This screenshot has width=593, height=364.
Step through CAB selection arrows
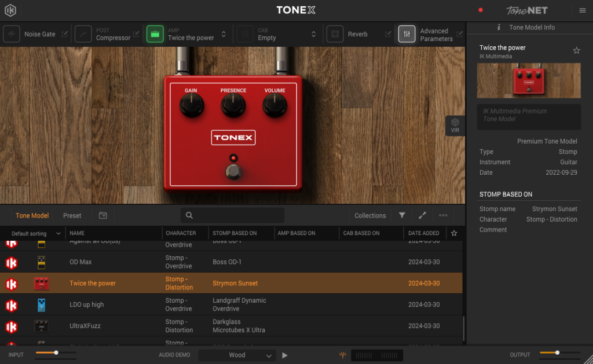(313, 34)
